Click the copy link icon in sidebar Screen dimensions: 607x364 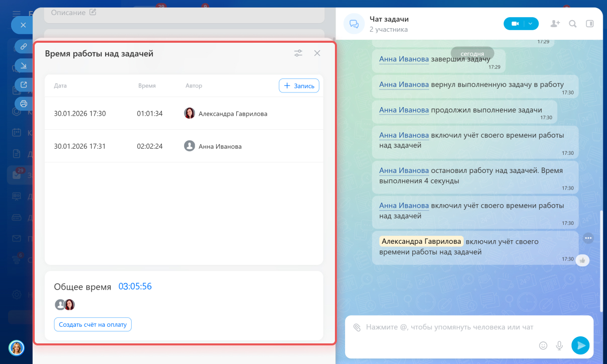pyautogui.click(x=23, y=47)
